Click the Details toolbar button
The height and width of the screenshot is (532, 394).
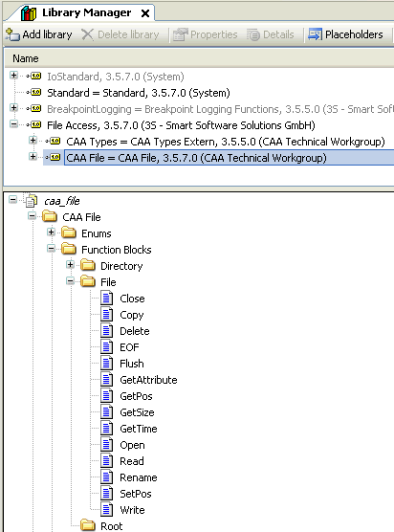[x=271, y=34]
